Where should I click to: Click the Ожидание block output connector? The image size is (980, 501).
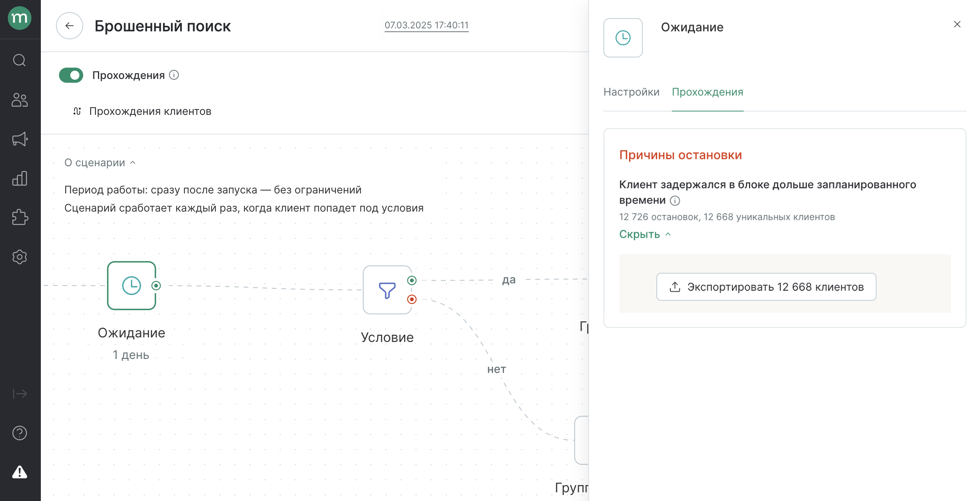[156, 286]
